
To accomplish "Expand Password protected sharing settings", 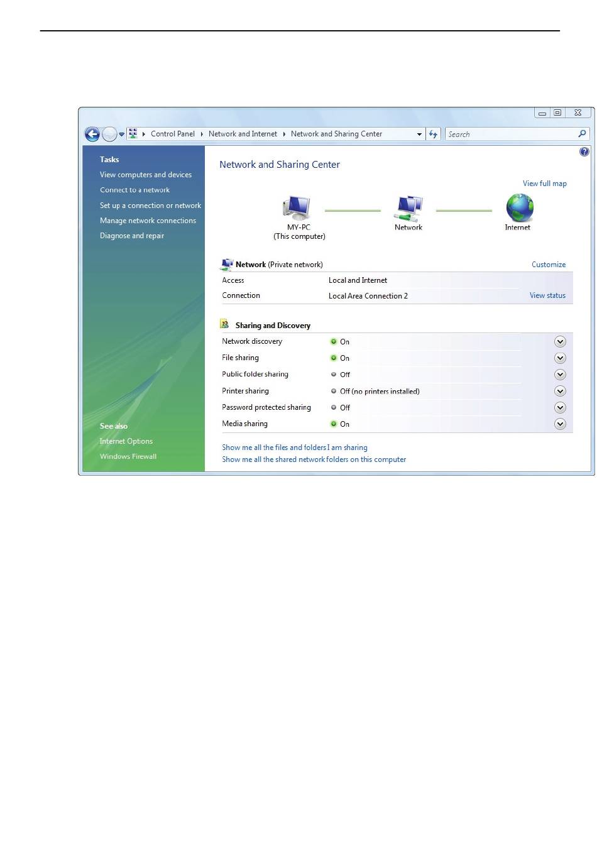I will pyautogui.click(x=560, y=407).
